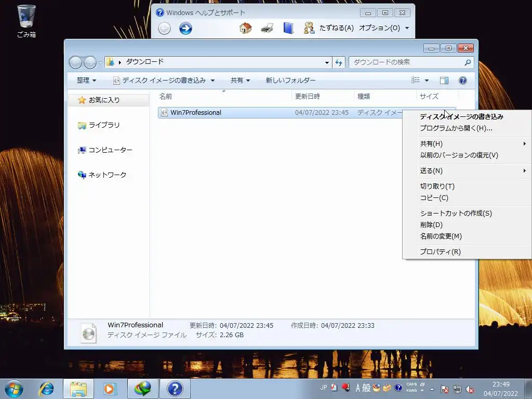The height and width of the screenshot is (399, 532).
Task: Select ライブラリ in navigation pane
Action: click(x=99, y=125)
